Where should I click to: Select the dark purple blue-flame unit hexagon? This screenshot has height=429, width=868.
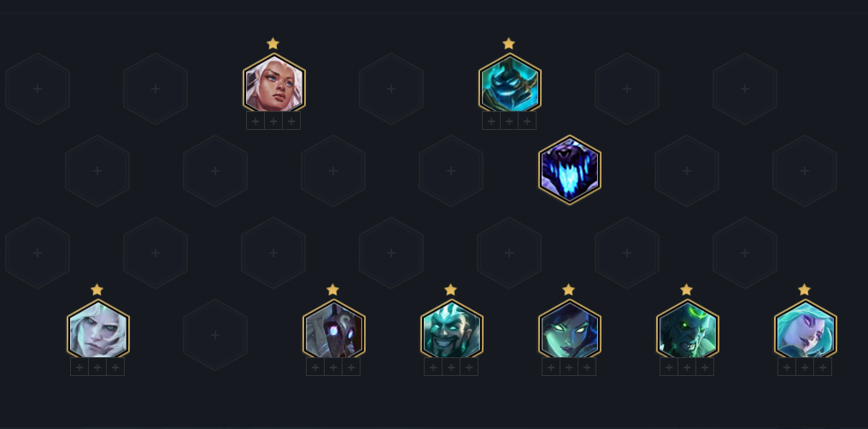tap(569, 170)
